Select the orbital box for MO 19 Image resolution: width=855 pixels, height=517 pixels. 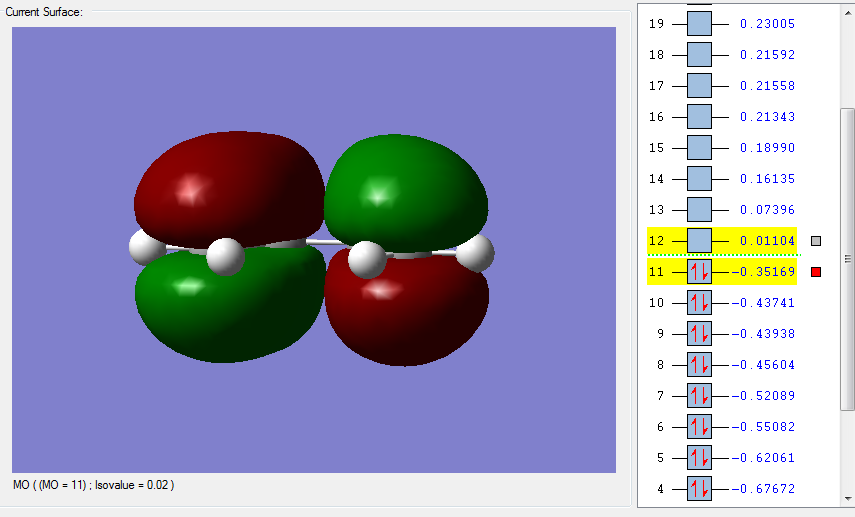coord(699,23)
